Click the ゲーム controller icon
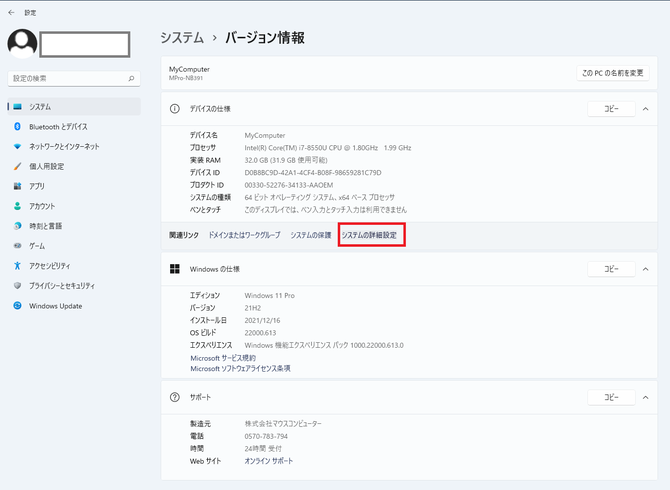The image size is (670, 490). [18, 246]
